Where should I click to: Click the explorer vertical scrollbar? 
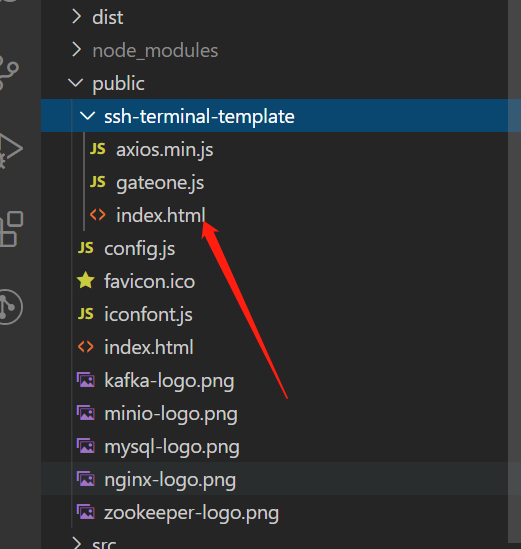pyautogui.click(x=514, y=274)
